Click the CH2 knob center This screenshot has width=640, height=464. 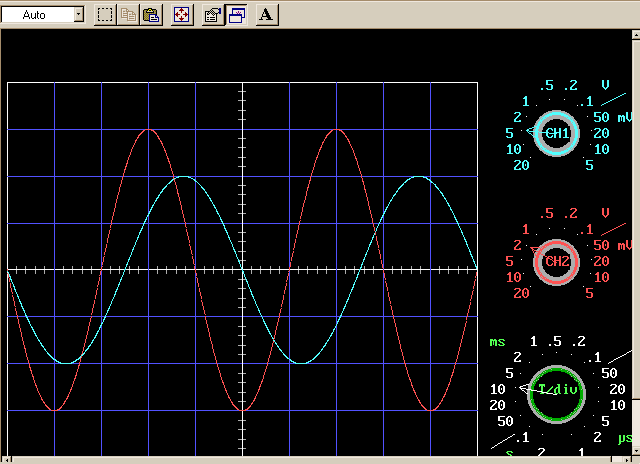[555, 262]
